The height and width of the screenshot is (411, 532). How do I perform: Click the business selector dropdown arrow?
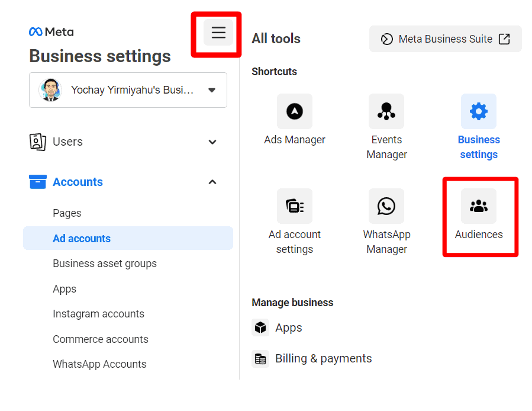(212, 91)
